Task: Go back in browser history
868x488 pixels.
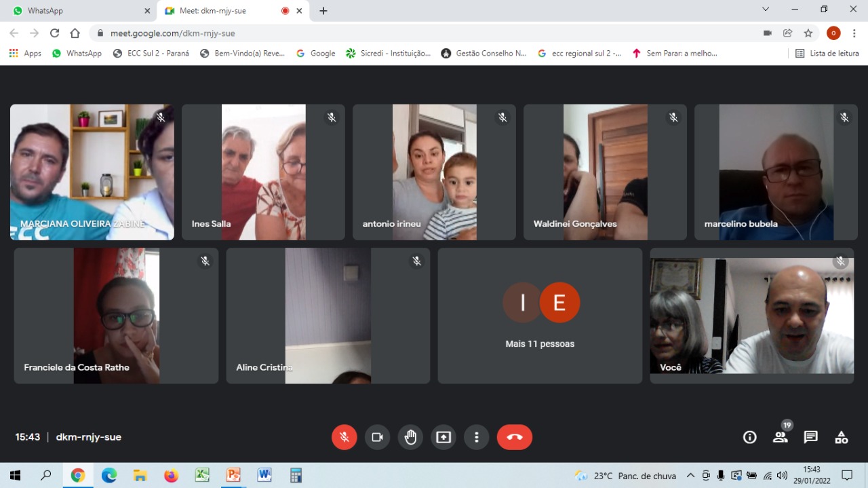Action: coord(14,33)
